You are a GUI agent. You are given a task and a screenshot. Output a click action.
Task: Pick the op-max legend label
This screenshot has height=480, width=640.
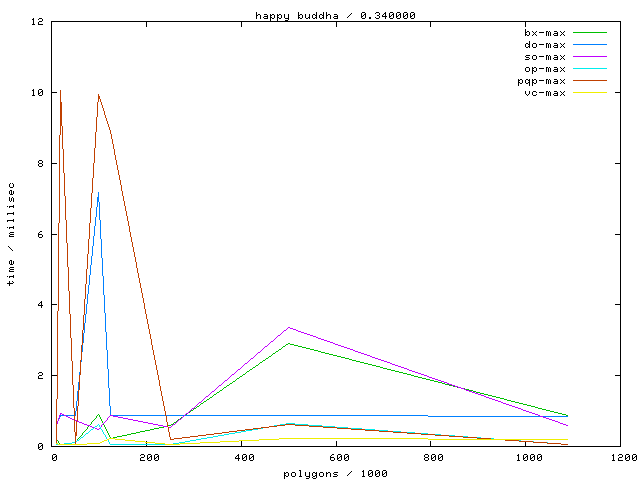tap(545, 69)
